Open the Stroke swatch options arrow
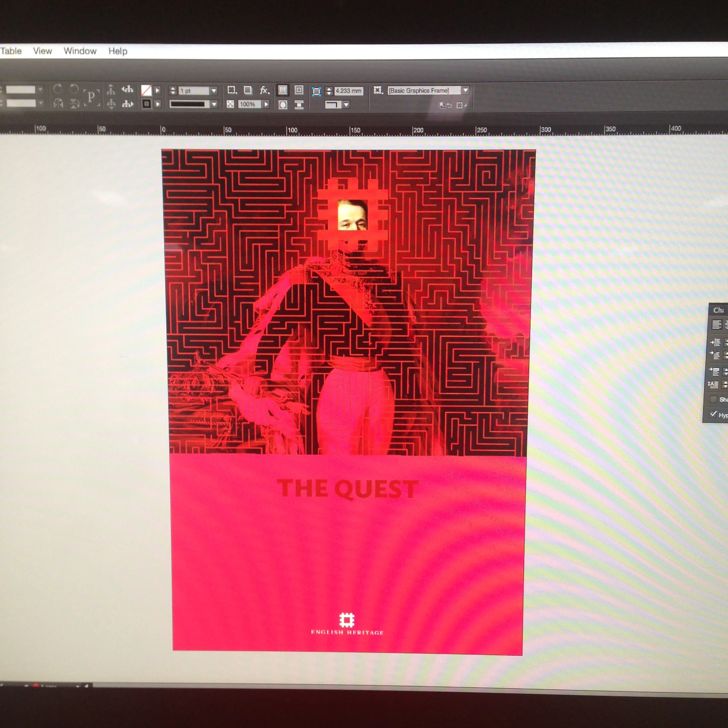This screenshot has width=728, height=728. [x=158, y=104]
